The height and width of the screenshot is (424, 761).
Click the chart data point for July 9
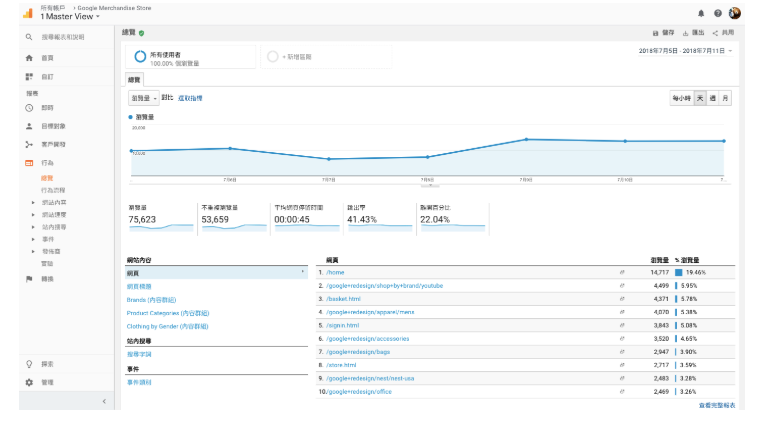[x=526, y=140]
